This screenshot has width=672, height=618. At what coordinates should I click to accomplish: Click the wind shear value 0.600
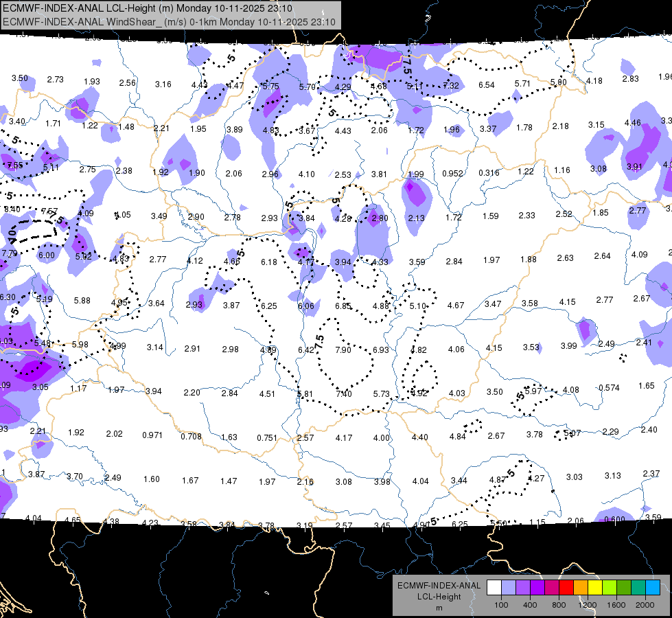[x=614, y=519]
